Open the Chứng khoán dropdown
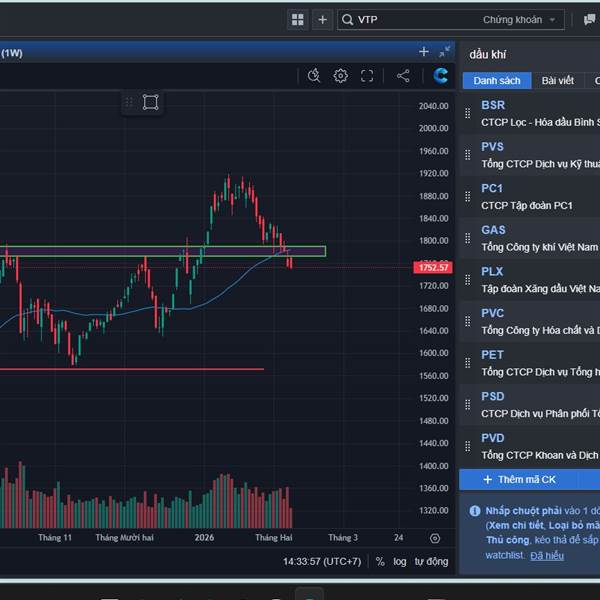 click(518, 20)
